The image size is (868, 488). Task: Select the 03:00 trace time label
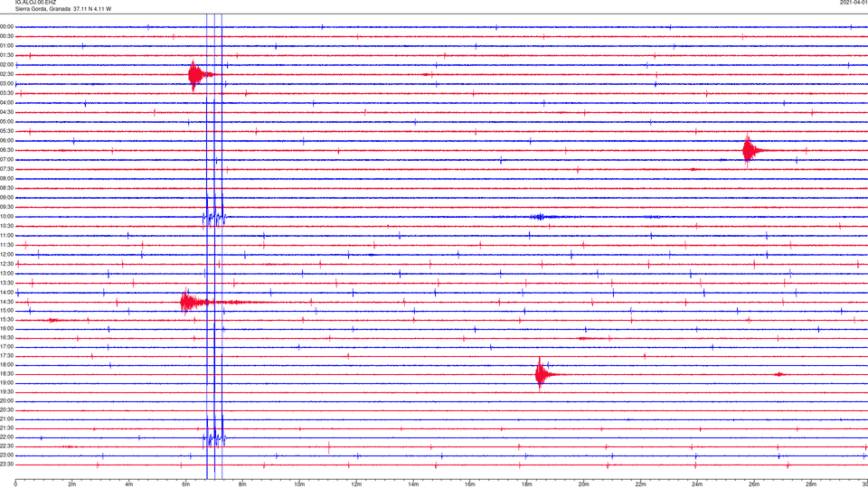pyautogui.click(x=7, y=83)
